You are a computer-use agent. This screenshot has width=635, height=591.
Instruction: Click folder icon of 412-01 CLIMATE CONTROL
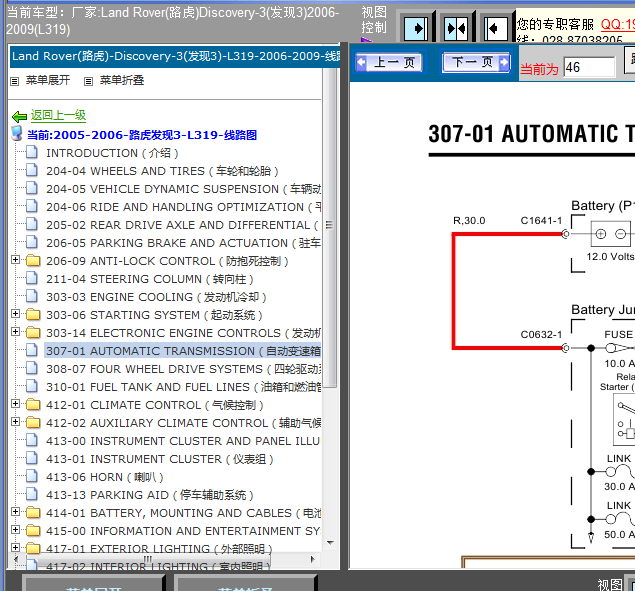(33, 404)
